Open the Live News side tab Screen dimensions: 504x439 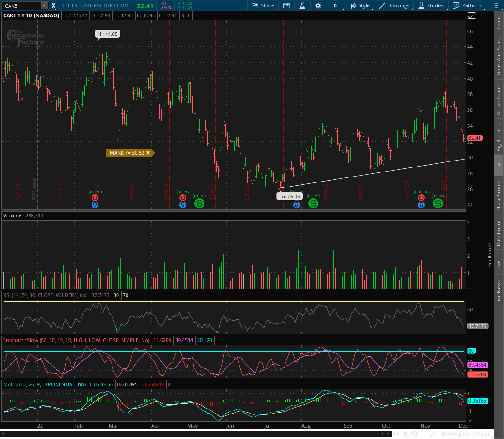coord(499,292)
